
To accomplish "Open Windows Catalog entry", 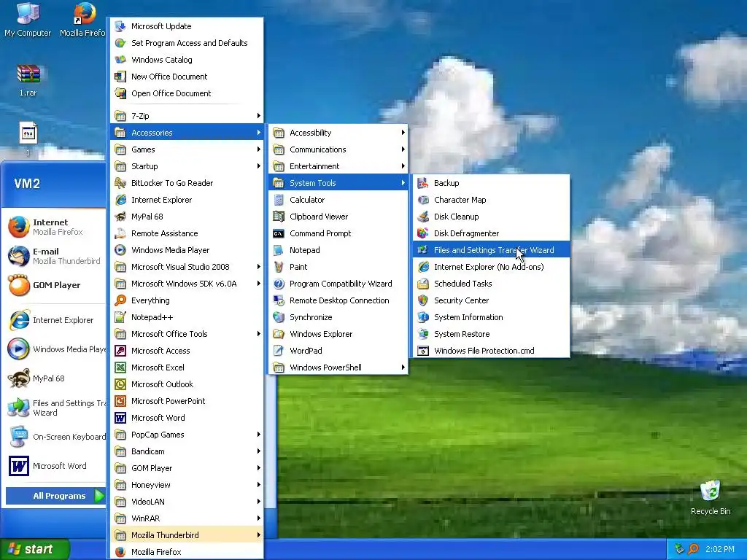I will pyautogui.click(x=187, y=60).
